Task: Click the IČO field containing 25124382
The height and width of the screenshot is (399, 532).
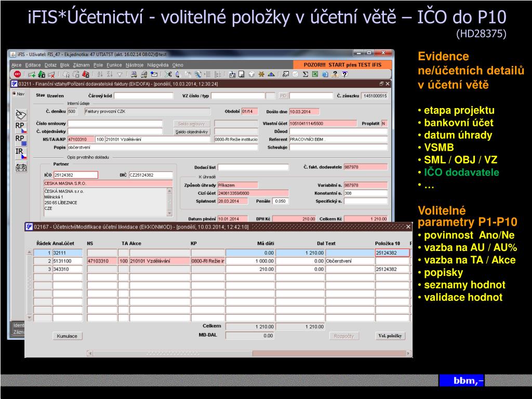Action: tap(76, 175)
